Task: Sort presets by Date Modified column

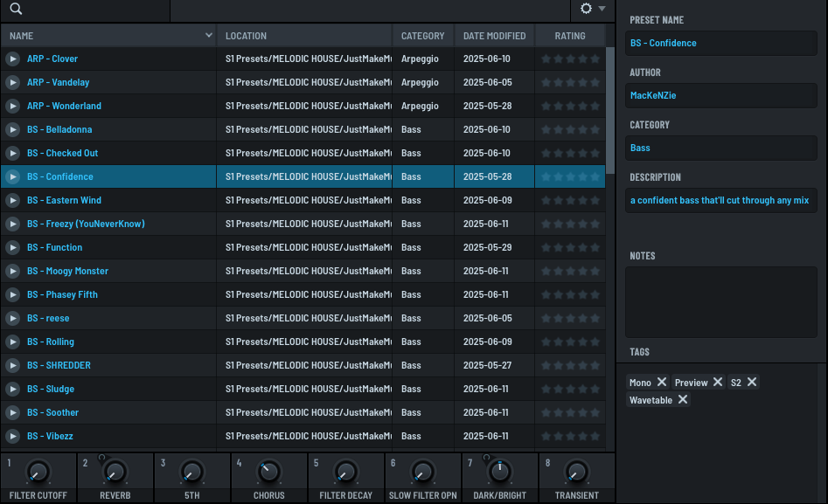Action: coord(494,36)
